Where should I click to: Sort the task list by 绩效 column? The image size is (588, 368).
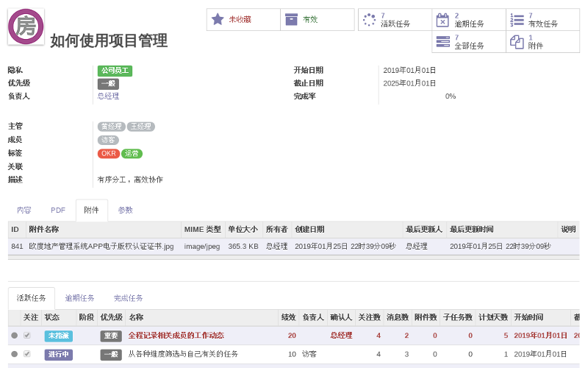pos(287,317)
